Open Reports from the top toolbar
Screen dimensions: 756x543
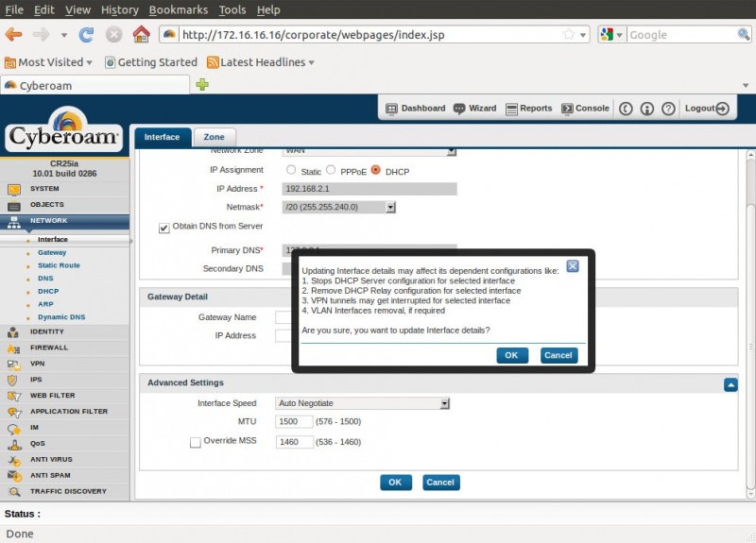pyautogui.click(x=528, y=109)
